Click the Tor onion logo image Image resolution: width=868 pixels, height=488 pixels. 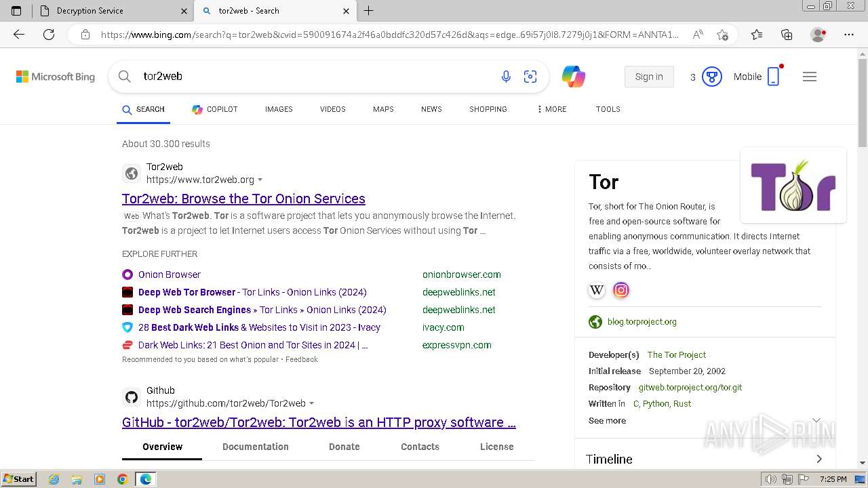pyautogui.click(x=793, y=185)
